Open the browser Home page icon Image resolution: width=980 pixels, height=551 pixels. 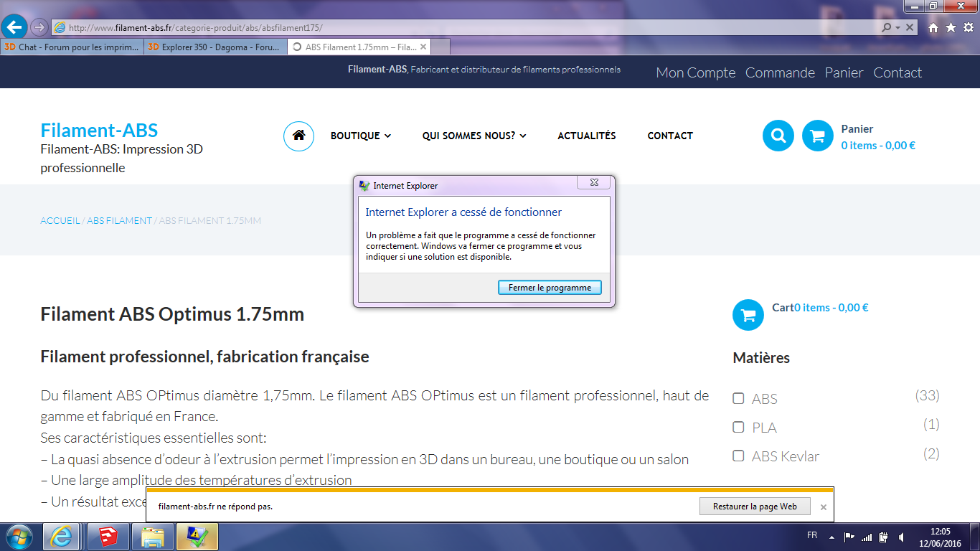point(933,28)
